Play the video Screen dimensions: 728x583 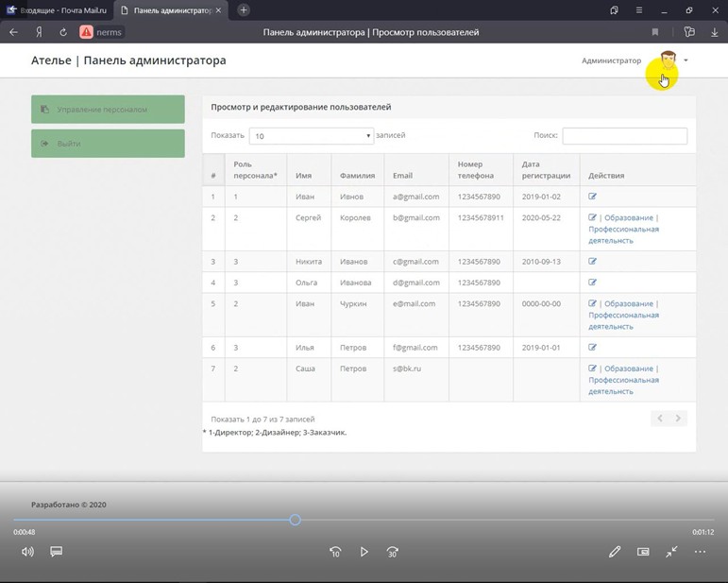coord(364,552)
